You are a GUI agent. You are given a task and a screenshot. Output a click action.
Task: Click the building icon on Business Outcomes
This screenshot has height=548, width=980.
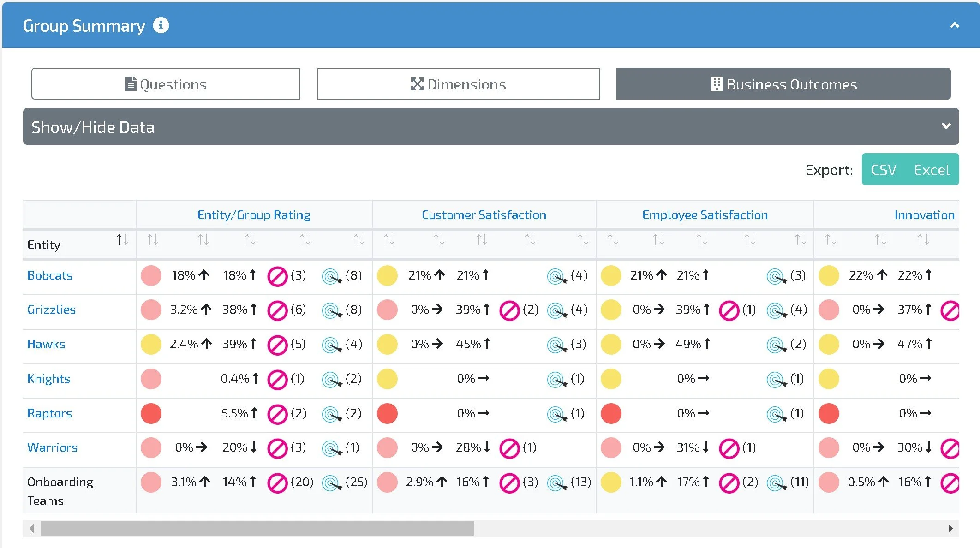717,84
